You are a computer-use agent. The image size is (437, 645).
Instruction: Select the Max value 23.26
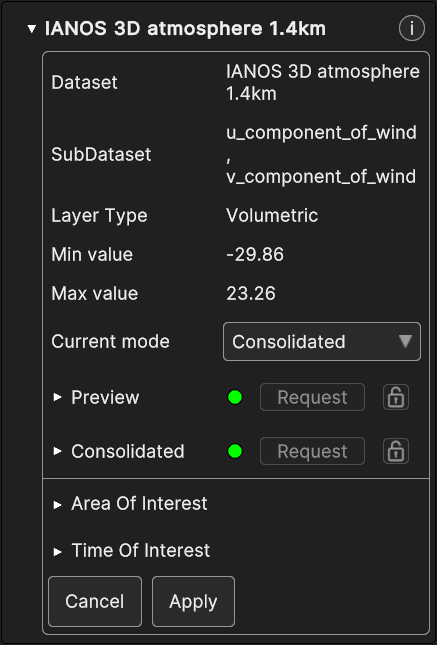tap(251, 294)
